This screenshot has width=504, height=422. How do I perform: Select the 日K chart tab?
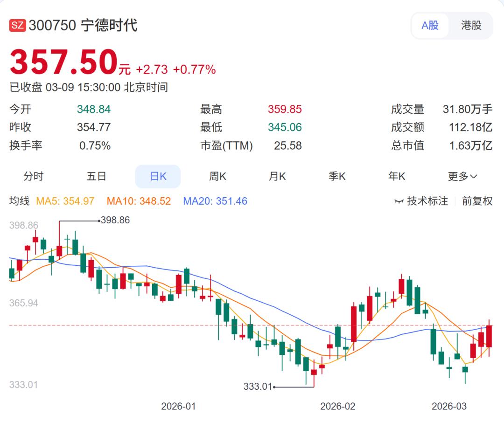(158, 176)
